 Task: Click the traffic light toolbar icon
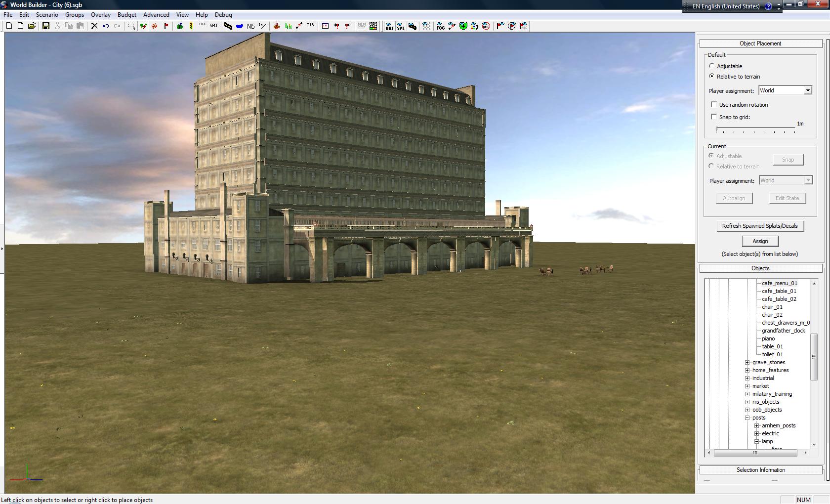(191, 26)
